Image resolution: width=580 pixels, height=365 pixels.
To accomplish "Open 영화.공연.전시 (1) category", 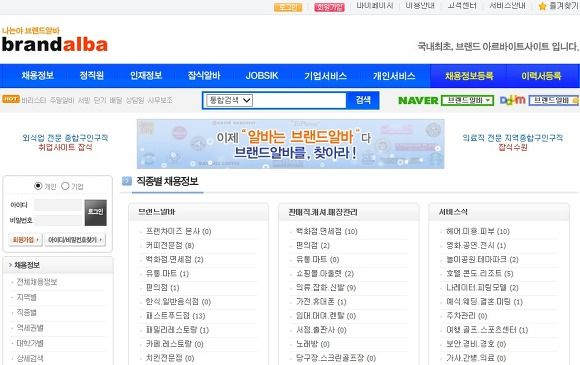I will [x=476, y=245].
